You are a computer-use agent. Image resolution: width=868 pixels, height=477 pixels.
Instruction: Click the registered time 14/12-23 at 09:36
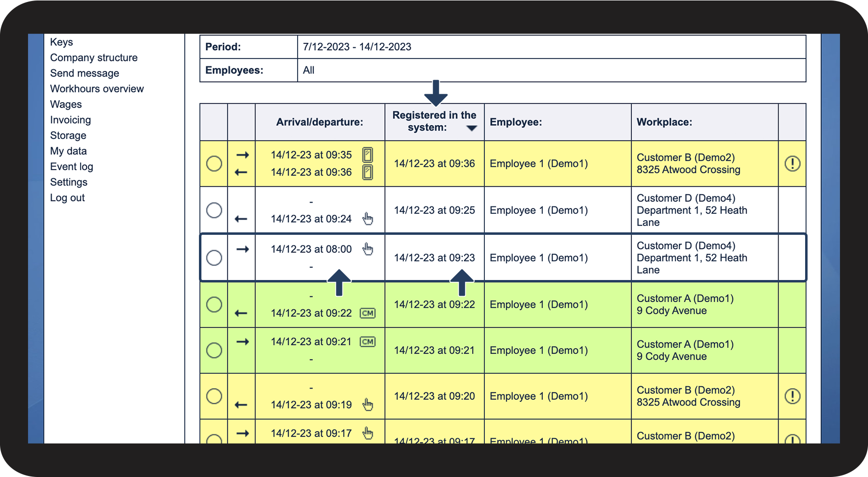coord(434,164)
